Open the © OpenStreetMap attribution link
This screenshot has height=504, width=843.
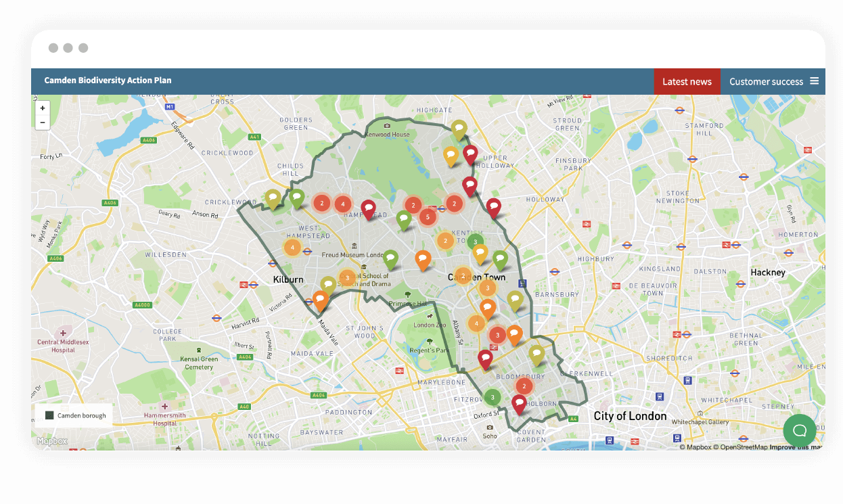click(740, 446)
